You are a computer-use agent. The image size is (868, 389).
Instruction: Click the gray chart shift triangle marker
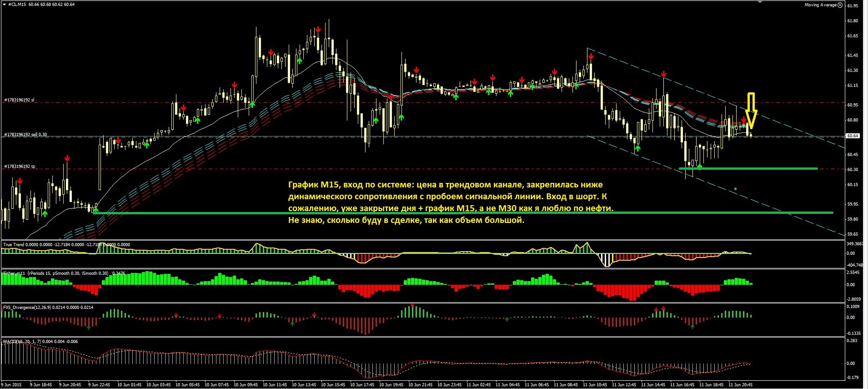point(760,2)
